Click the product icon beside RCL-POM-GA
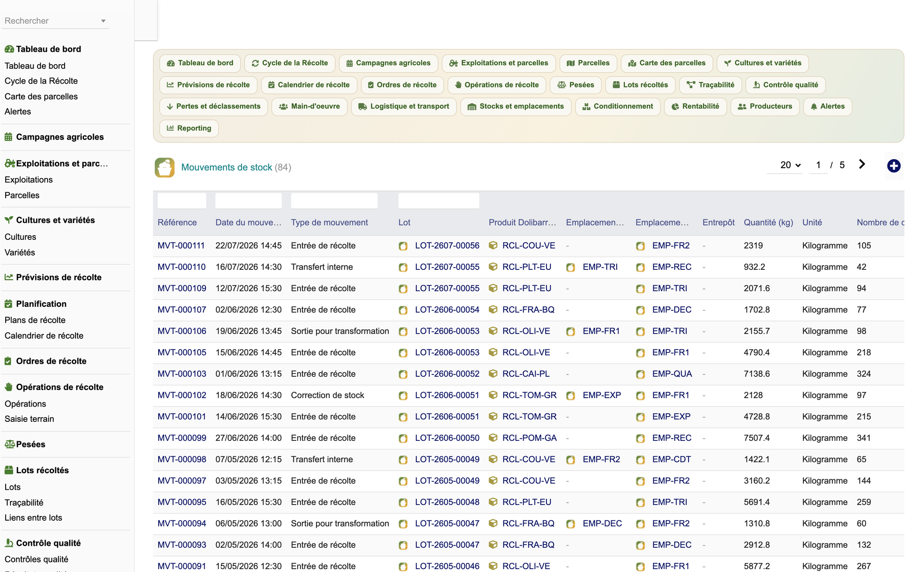Viewport: 924px width, 572px height. click(x=493, y=438)
